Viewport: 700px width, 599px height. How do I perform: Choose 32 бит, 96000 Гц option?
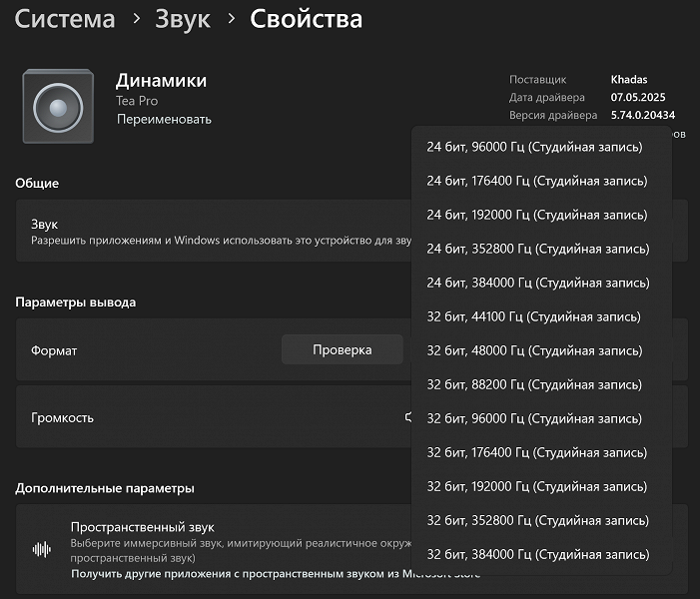[533, 418]
